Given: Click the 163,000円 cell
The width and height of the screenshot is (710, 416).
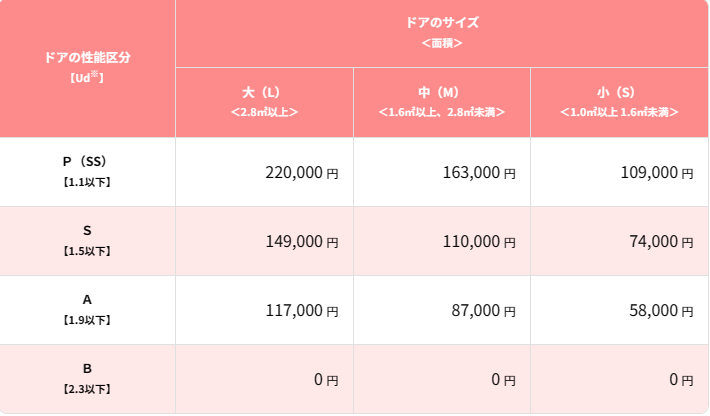Looking at the screenshot, I should [x=442, y=172].
